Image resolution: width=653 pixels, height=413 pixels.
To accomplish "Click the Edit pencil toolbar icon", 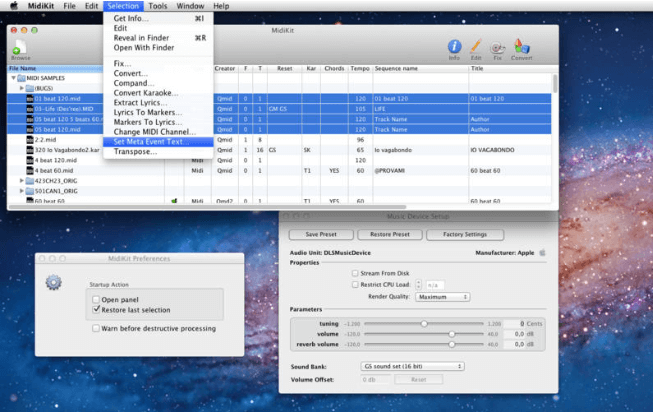I will click(x=476, y=49).
